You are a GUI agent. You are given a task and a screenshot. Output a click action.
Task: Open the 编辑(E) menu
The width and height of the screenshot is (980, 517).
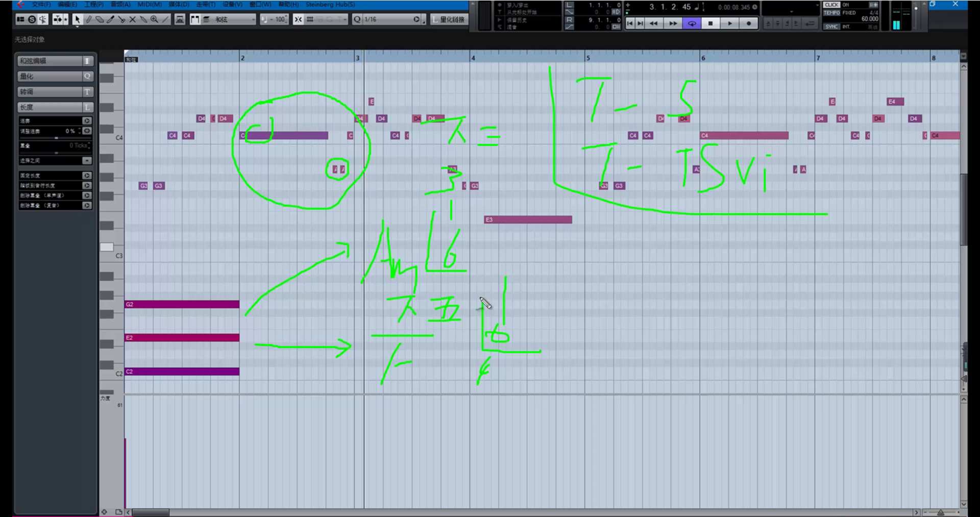[67, 5]
